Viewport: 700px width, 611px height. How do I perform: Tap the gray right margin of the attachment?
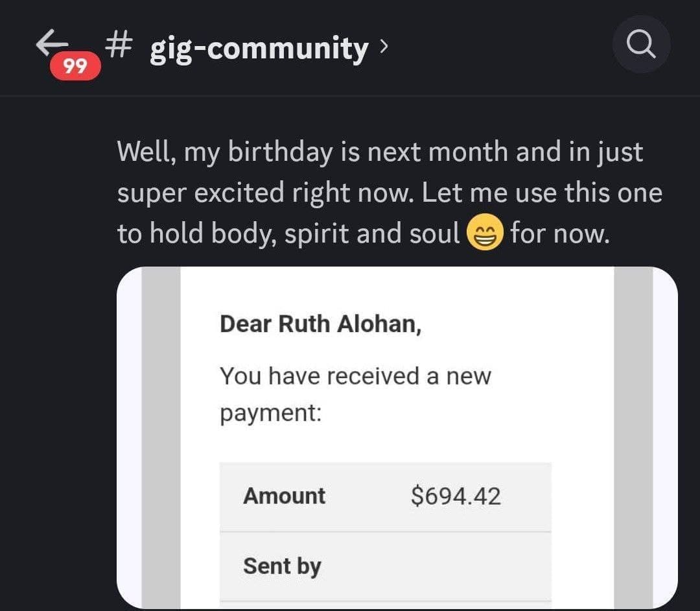pos(633,438)
